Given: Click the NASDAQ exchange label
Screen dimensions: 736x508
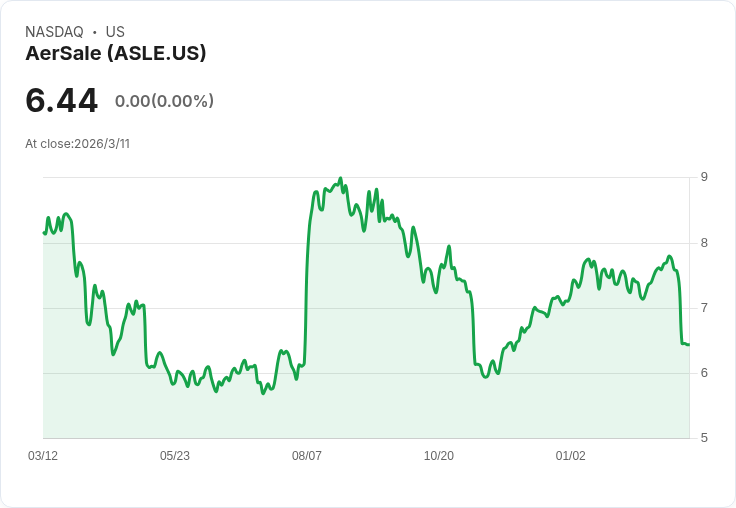Looking at the screenshot, I should [x=54, y=32].
